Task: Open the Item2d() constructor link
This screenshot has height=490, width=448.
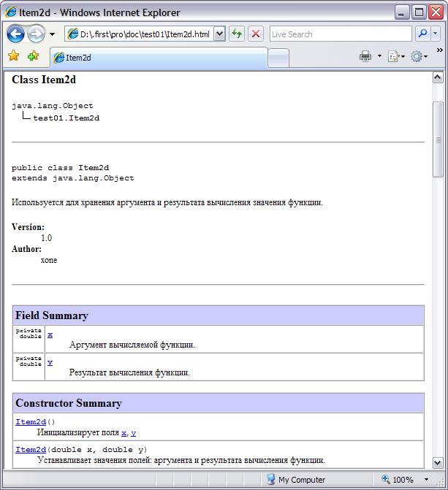Action: 31,422
